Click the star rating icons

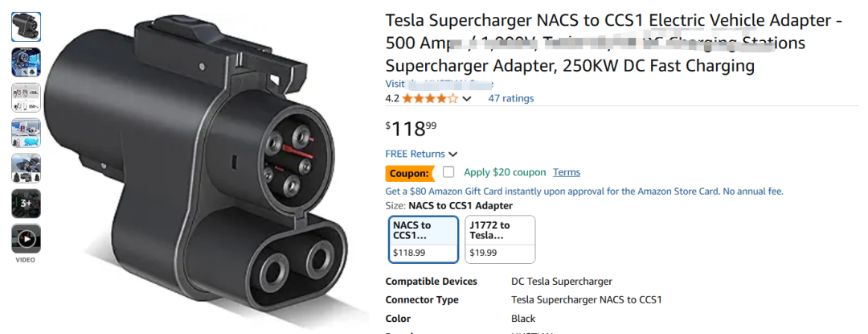[430, 99]
